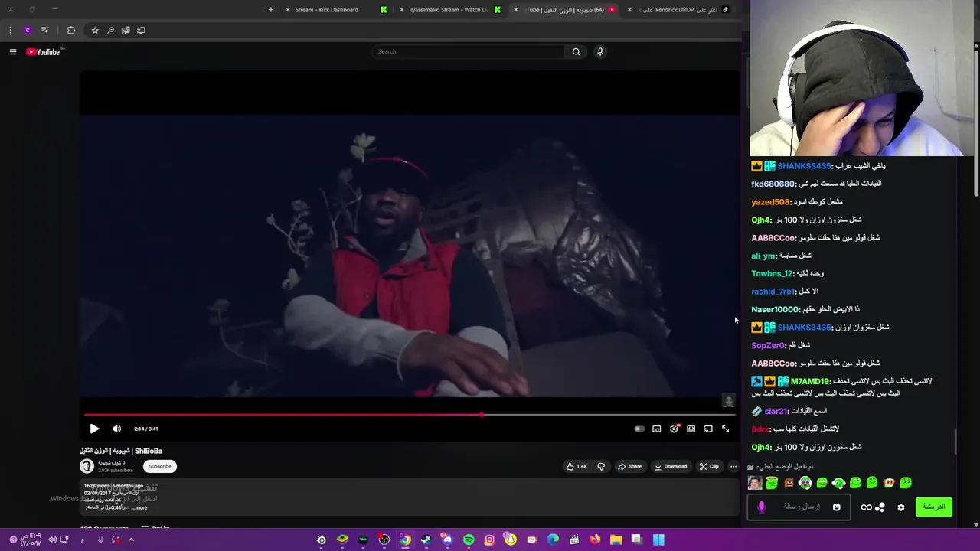980x551 pixels.
Task: Share the video
Action: (630, 466)
